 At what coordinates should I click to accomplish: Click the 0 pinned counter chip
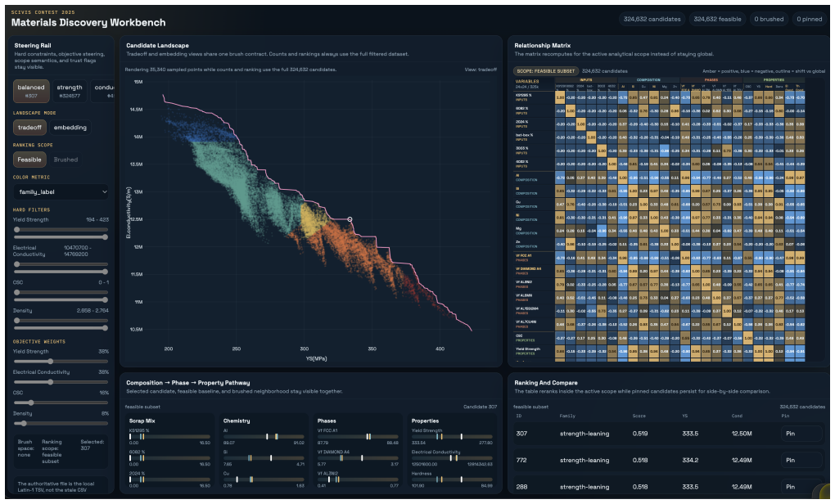point(809,19)
